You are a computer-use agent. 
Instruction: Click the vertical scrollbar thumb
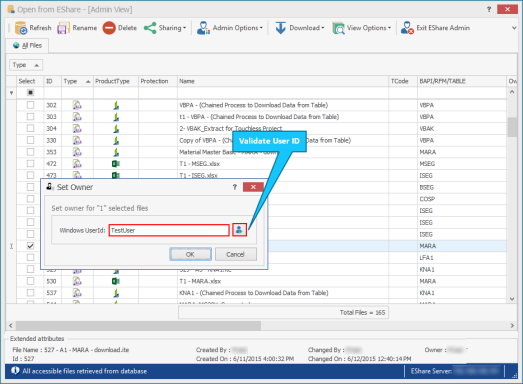(x=512, y=127)
